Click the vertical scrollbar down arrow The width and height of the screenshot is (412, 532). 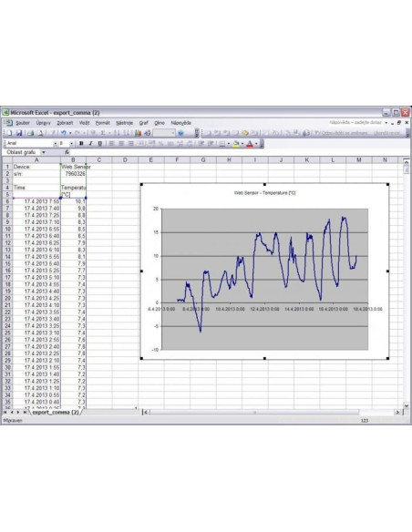[407, 405]
